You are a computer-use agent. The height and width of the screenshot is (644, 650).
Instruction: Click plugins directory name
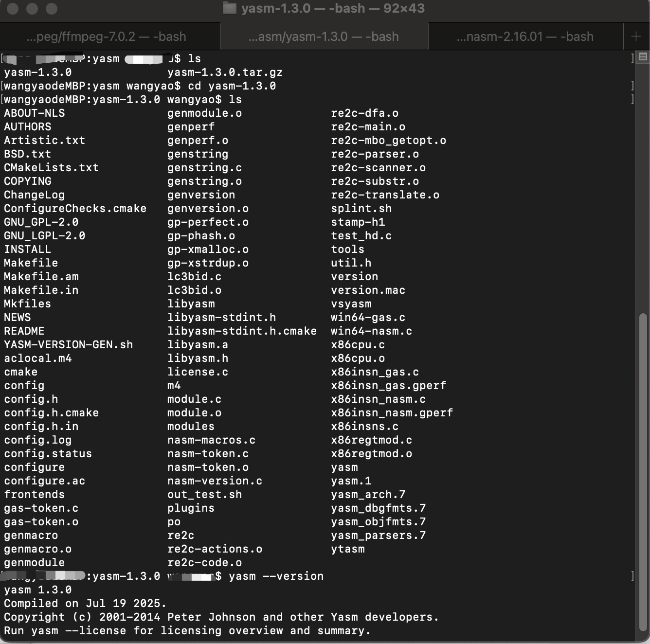(x=191, y=508)
